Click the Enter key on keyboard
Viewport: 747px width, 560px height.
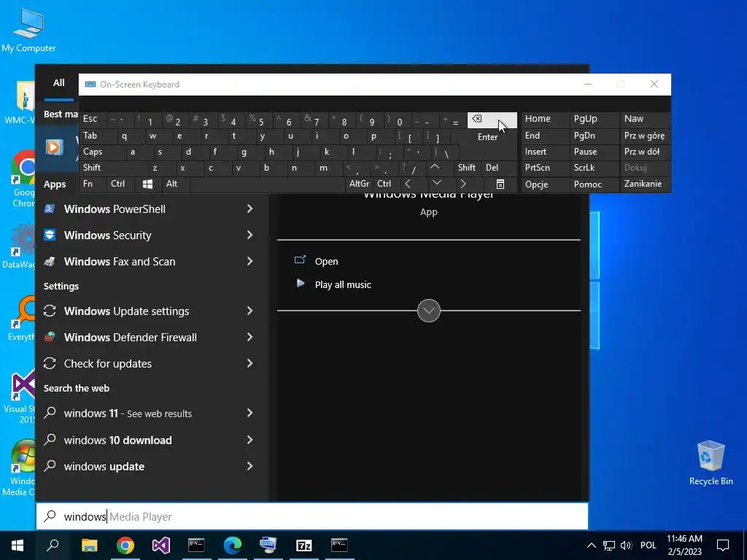click(x=488, y=137)
